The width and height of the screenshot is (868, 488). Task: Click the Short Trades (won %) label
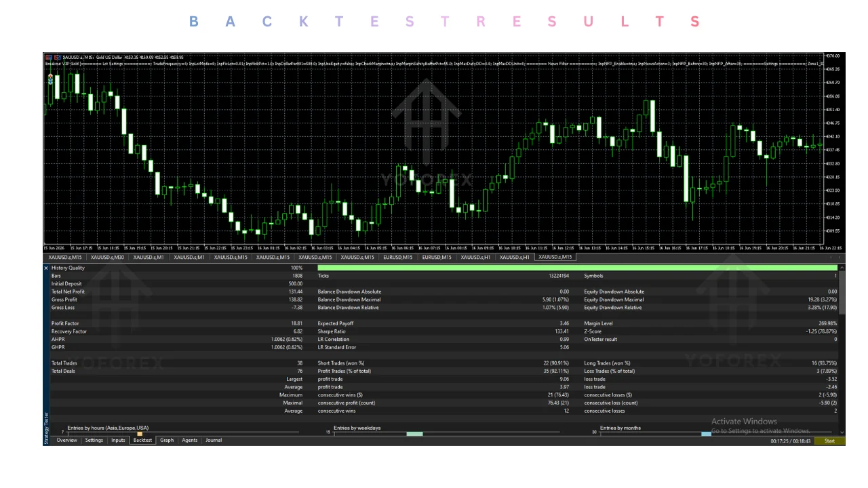pos(341,363)
